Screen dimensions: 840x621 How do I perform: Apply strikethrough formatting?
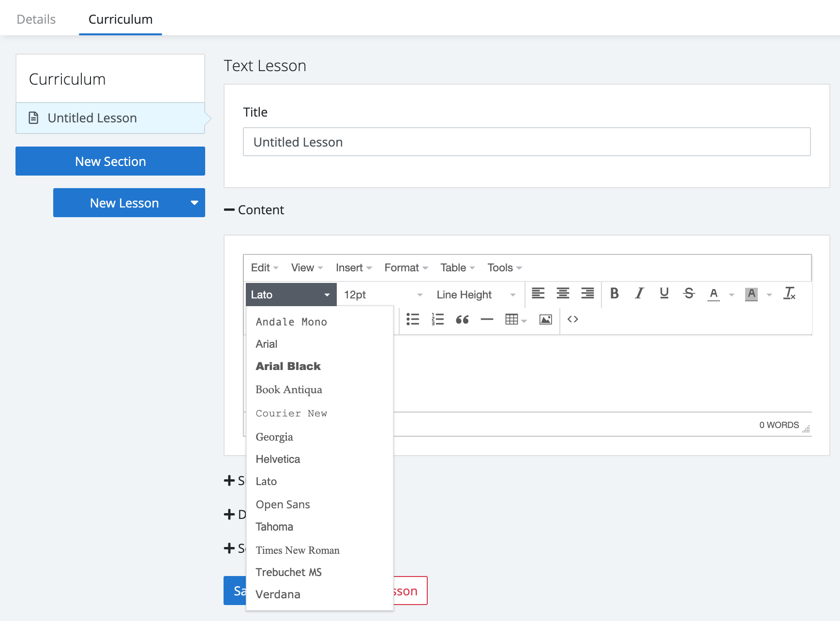[x=689, y=294]
